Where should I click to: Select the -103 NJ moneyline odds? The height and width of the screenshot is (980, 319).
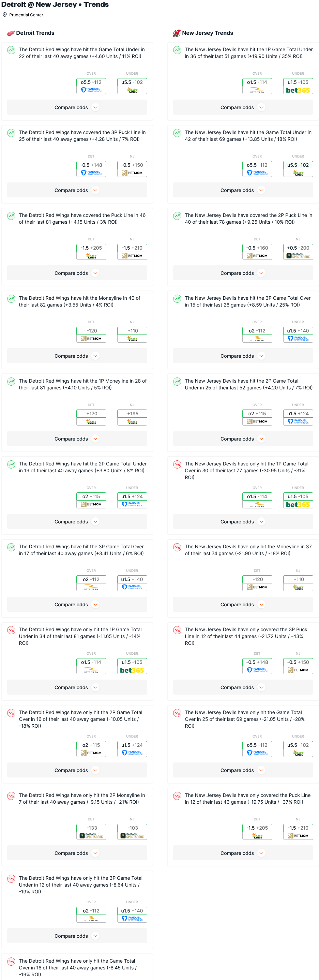[x=132, y=828]
